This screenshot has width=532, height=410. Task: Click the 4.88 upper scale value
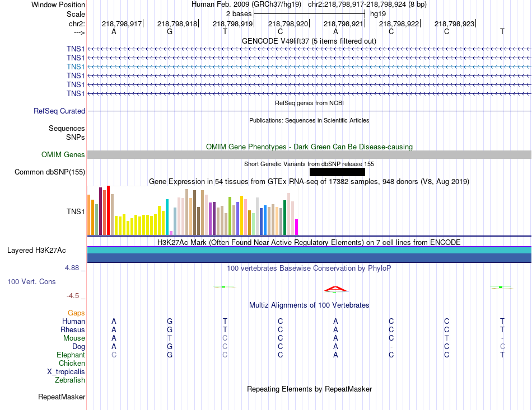(72, 268)
